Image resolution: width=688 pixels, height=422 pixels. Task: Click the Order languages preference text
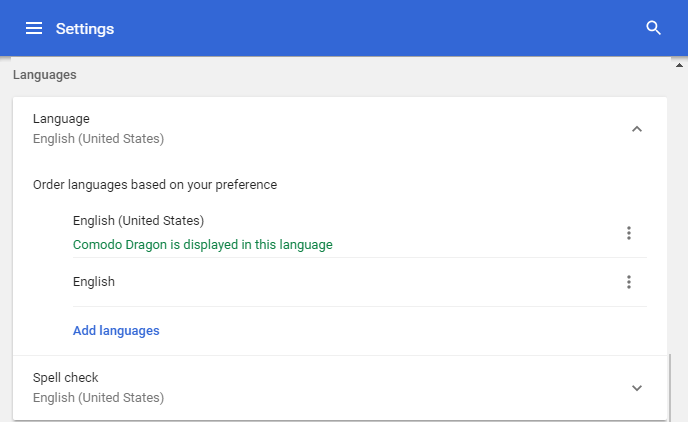click(x=155, y=185)
